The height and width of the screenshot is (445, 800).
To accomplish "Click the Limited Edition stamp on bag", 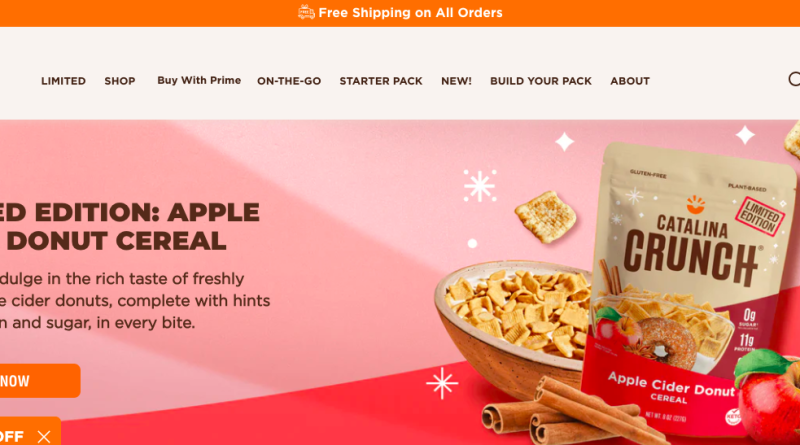I will pyautogui.click(x=760, y=216).
